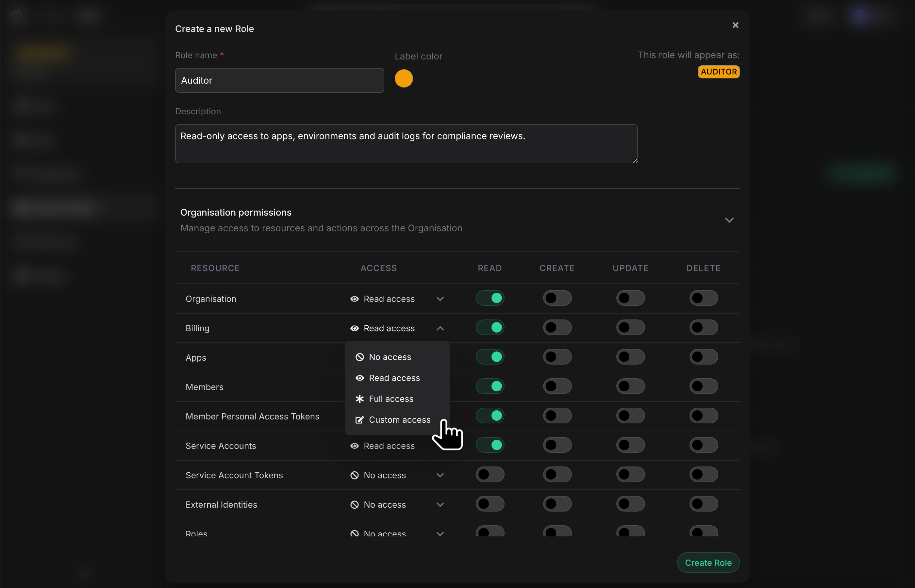Open the Organisation access level dropdown
This screenshot has width=915, height=588.
[397, 299]
